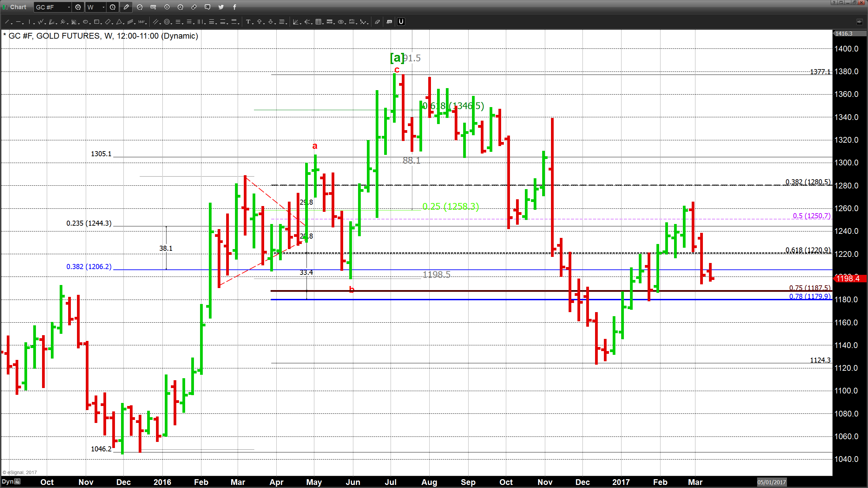Share chart on Facebook
Screen dimensions: 868x488
click(234, 7)
